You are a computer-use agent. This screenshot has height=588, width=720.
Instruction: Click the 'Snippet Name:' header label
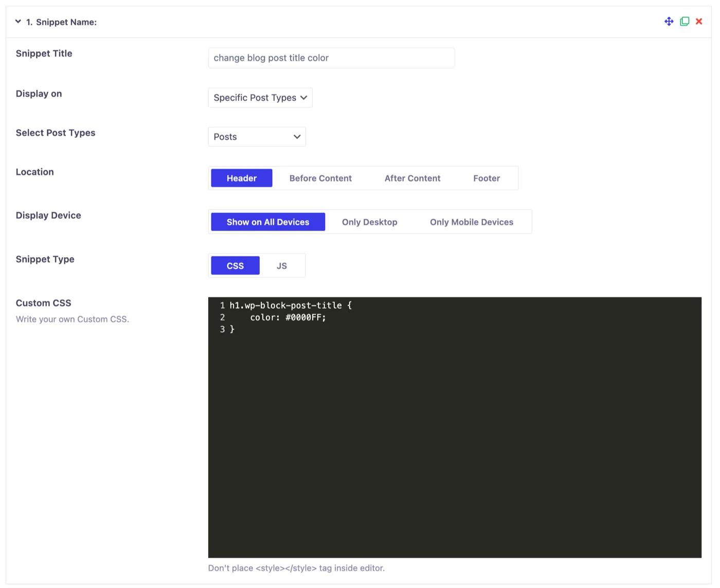click(66, 22)
